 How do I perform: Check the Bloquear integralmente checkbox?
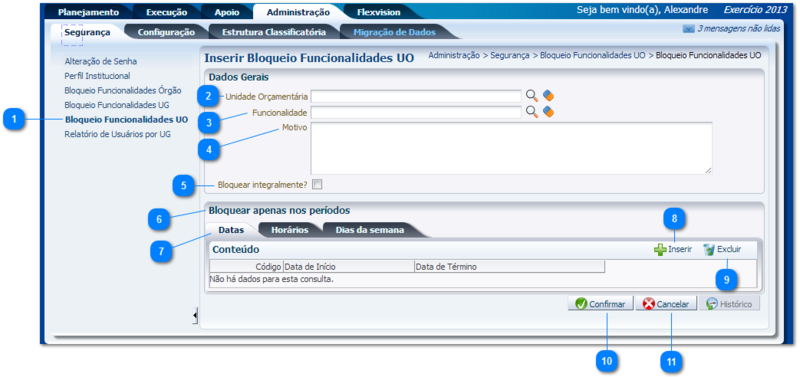coord(317,185)
